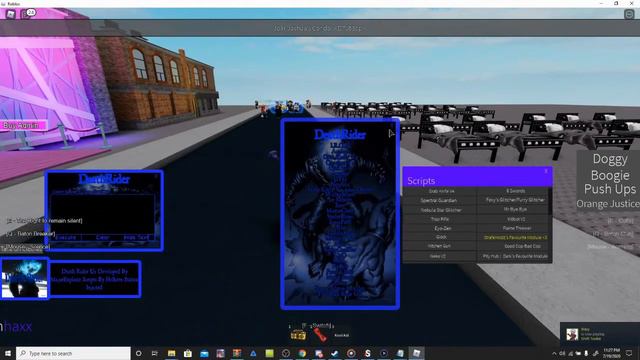Select the yellow highlighted Favourite Module script
The width and height of the screenshot is (640, 360).
coord(515,237)
